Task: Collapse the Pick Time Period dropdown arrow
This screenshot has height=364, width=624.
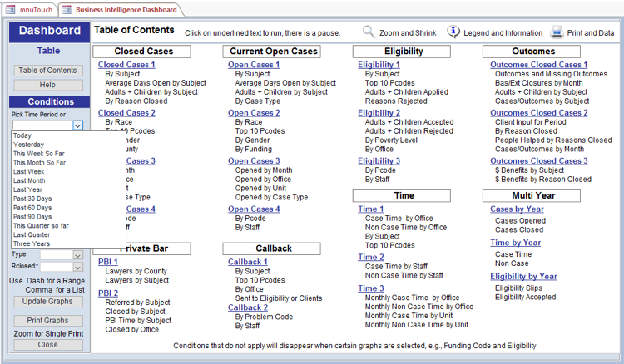Action: pyautogui.click(x=77, y=125)
